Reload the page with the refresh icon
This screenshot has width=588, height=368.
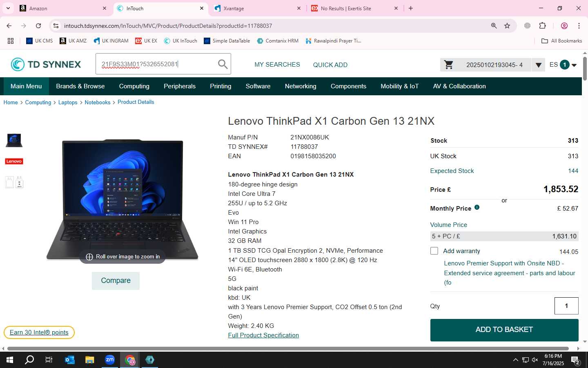point(38,26)
